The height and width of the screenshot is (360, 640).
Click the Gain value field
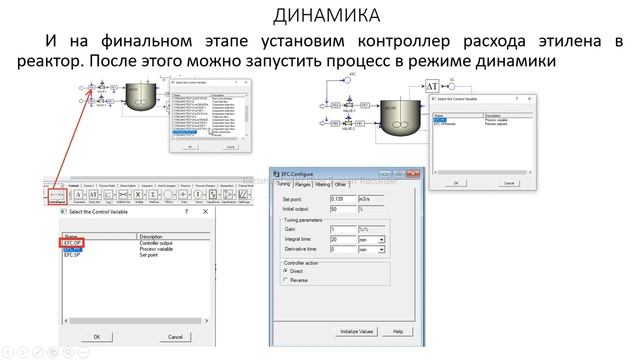tap(343, 229)
